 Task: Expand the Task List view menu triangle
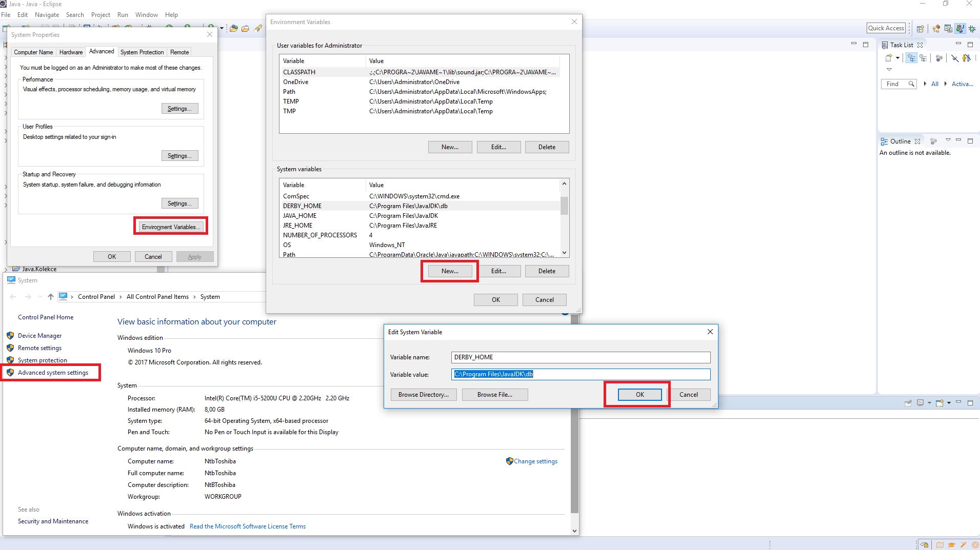(x=889, y=69)
